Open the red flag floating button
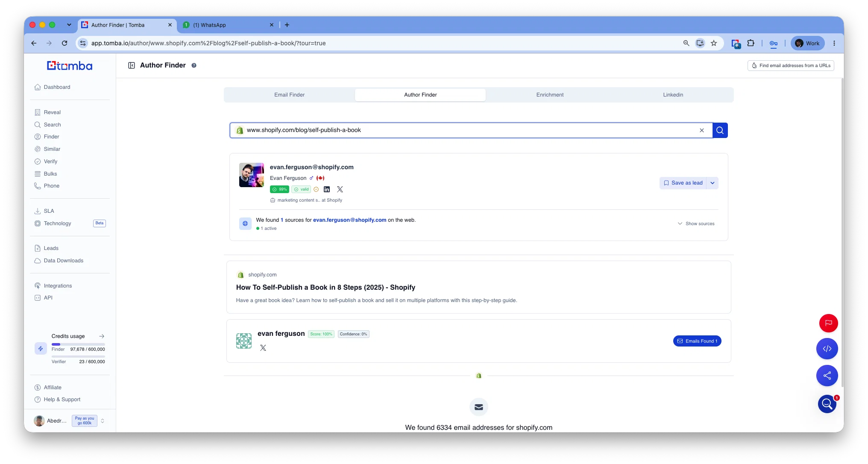868x464 pixels. [828, 323]
